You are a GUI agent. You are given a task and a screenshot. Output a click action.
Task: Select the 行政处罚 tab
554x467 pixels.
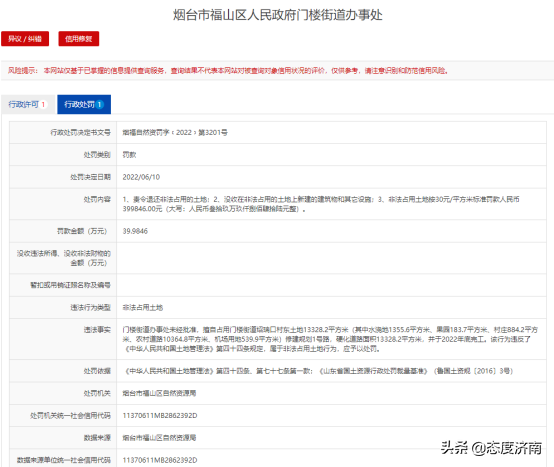[84, 104]
